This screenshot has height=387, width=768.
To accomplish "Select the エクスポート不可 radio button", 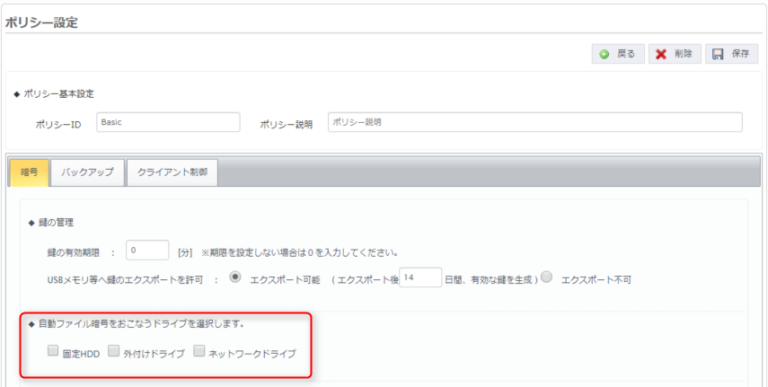I will 547,277.
